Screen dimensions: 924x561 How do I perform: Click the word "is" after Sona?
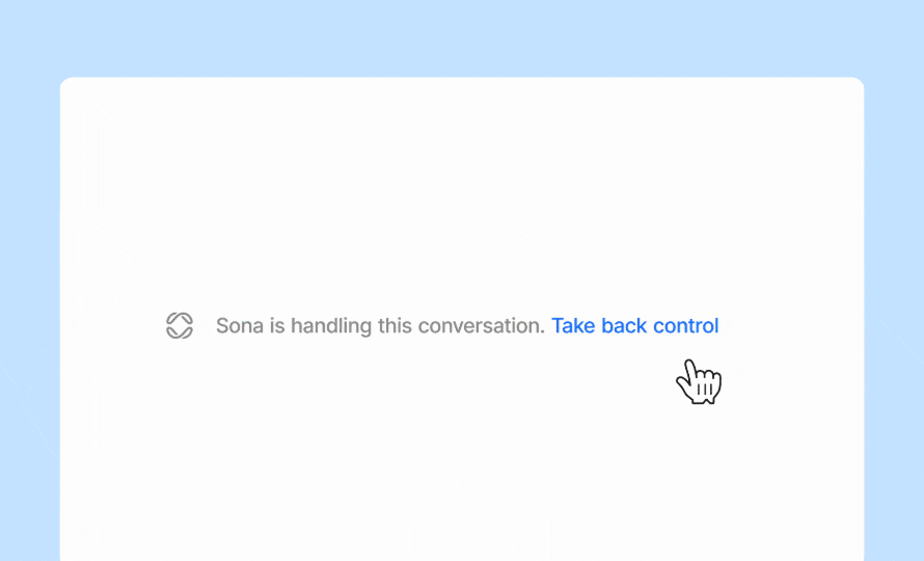(x=277, y=326)
